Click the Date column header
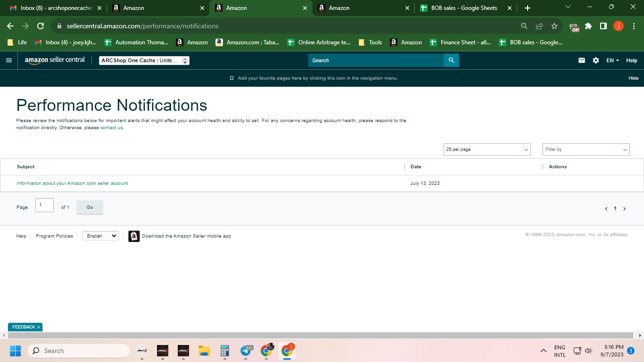 click(416, 167)
